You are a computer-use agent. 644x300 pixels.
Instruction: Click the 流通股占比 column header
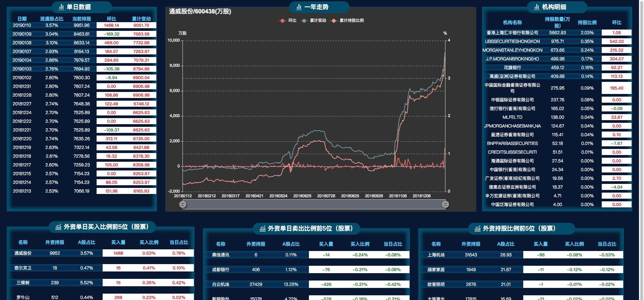point(52,19)
